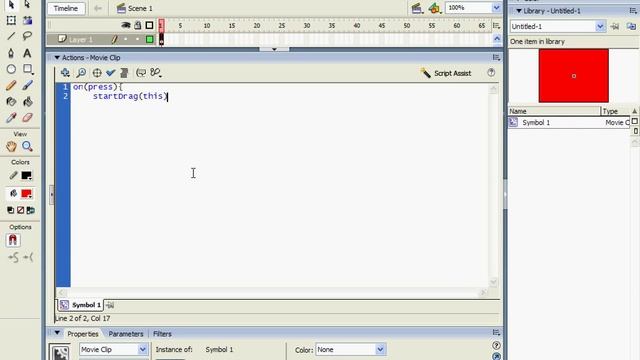Select the Eyedropper tool
This screenshot has width=640, height=360.
[x=11, y=118]
